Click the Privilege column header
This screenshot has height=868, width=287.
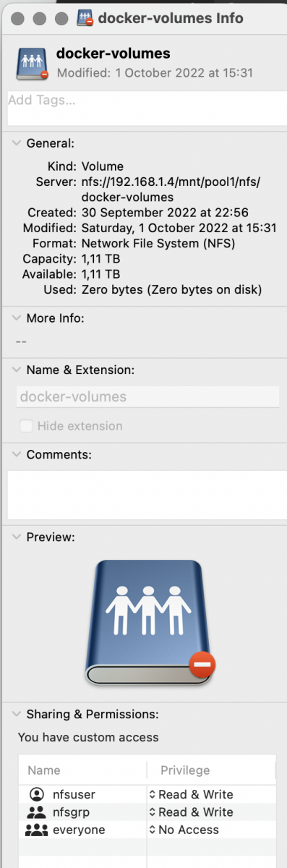tap(185, 770)
